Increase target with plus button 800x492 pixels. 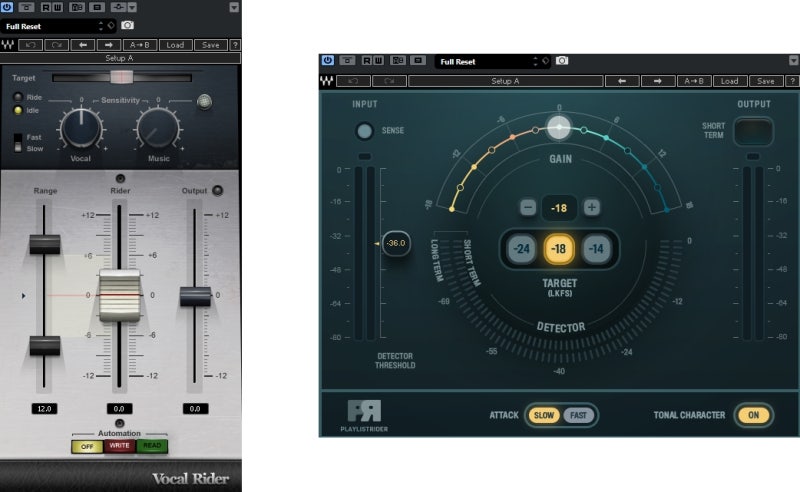pyautogui.click(x=591, y=207)
